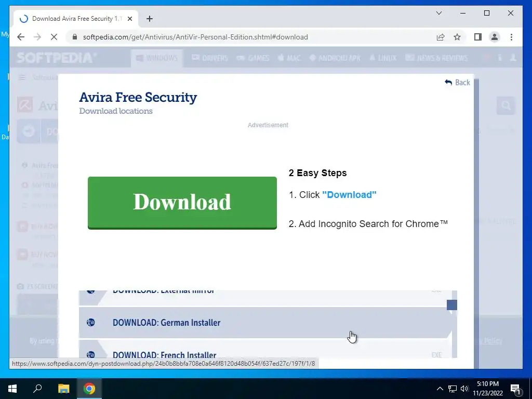532x399 pixels.
Task: Open Softpedia ANDROID APK section
Action: pos(335,58)
